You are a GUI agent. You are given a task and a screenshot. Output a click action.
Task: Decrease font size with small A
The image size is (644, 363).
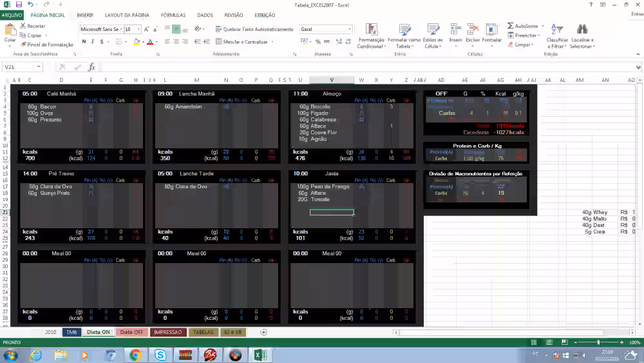[x=155, y=29]
